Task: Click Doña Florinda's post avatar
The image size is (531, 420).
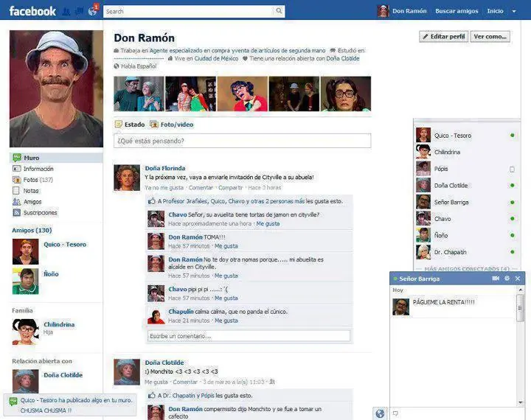Action: point(127,178)
